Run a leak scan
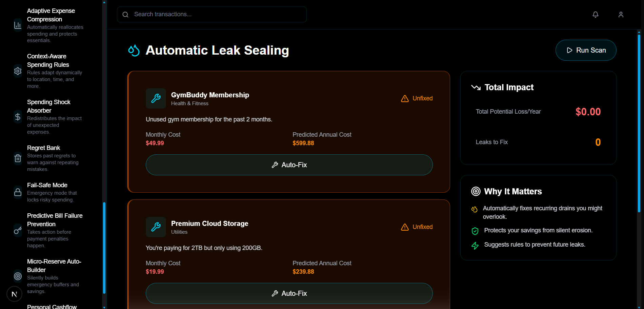 tap(586, 50)
